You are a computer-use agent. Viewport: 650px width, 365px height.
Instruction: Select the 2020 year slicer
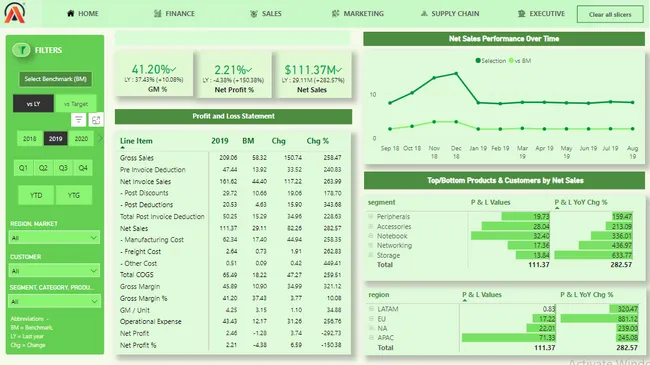(x=81, y=139)
